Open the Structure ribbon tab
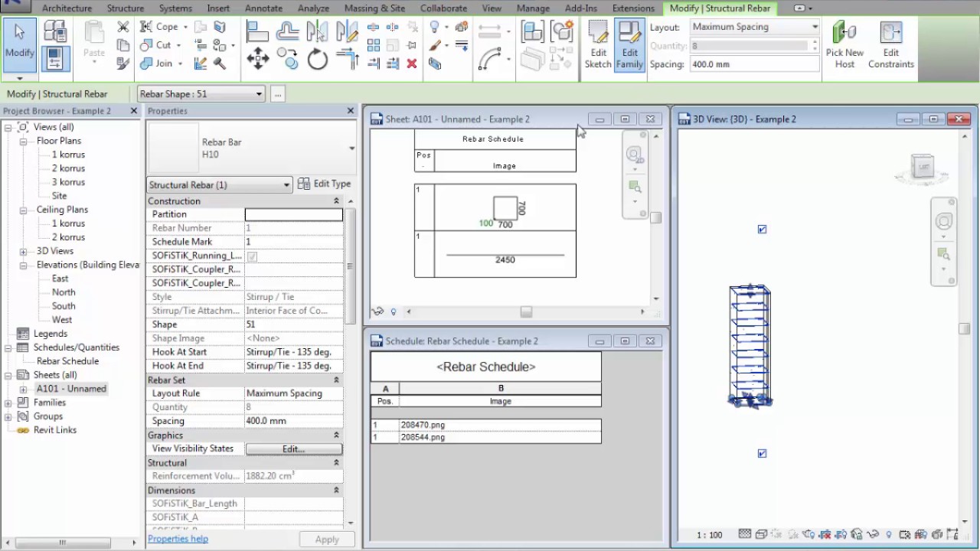The height and width of the screenshot is (551, 980). [x=126, y=8]
